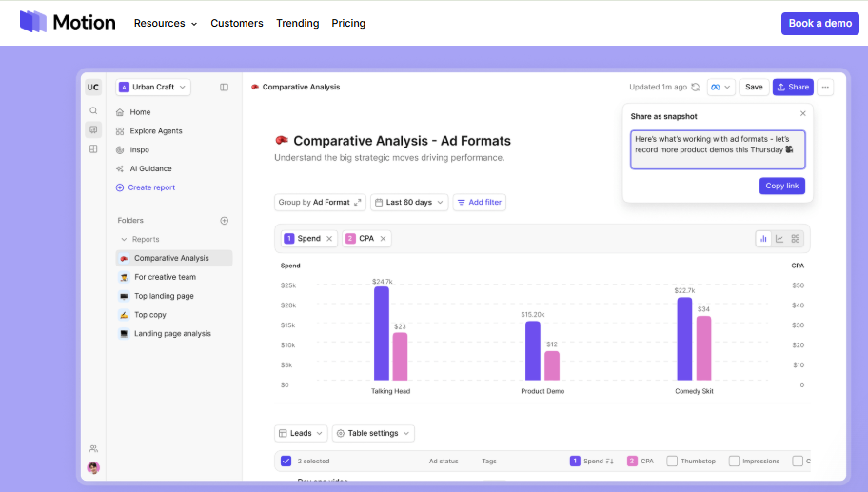Select Landing page analysis report
The image size is (868, 492).
(174, 333)
